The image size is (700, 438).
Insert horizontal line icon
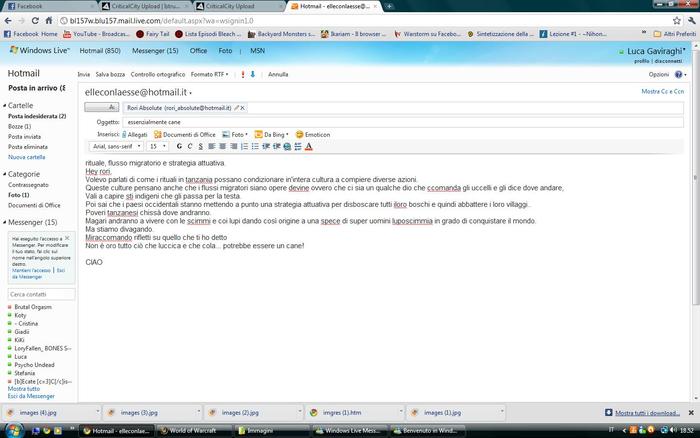(298, 146)
